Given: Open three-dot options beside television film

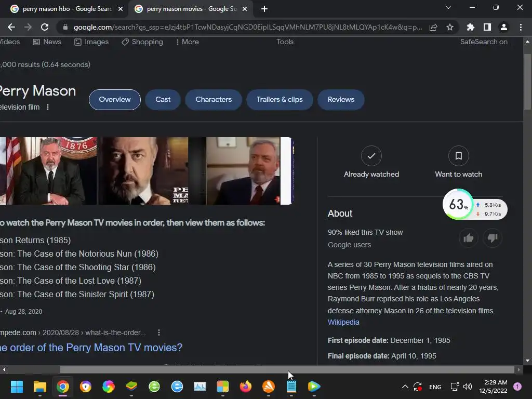Looking at the screenshot, I should [x=48, y=107].
